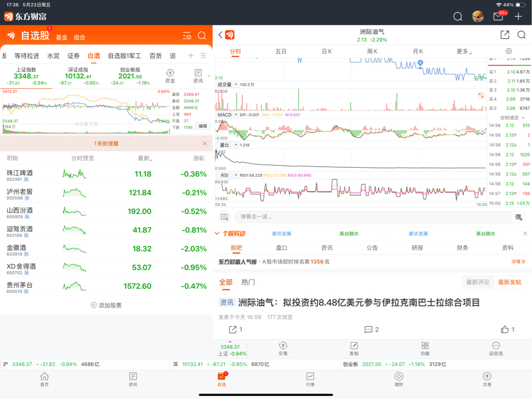Screen dimensions: 532x399
Task: Open 详情 of 人气榜 ranking
Action: click(x=518, y=261)
